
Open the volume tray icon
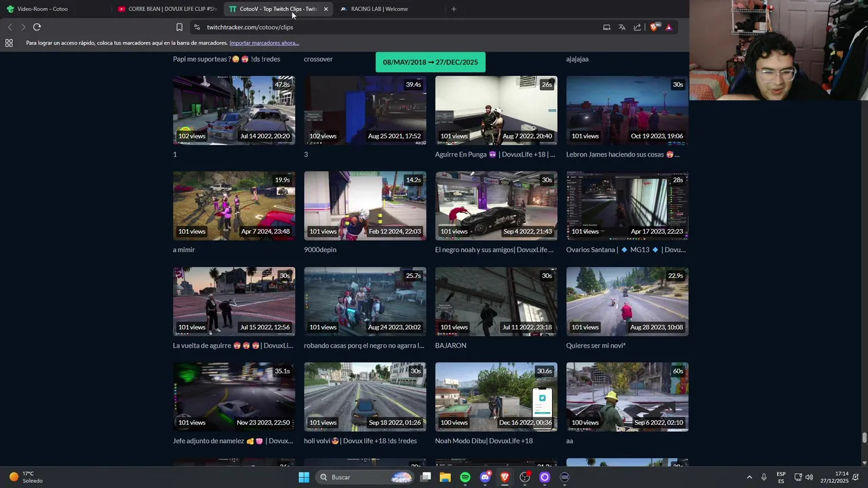pos(809,477)
